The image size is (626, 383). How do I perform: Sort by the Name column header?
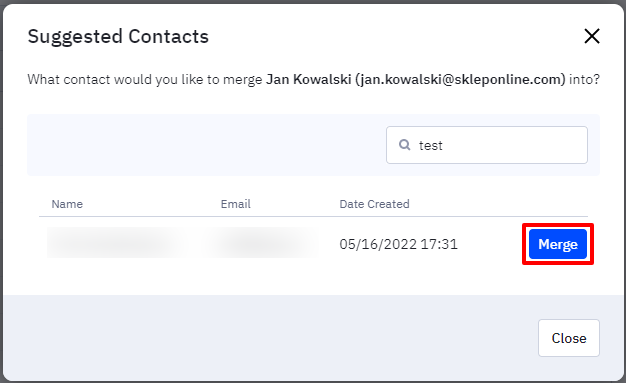click(67, 204)
